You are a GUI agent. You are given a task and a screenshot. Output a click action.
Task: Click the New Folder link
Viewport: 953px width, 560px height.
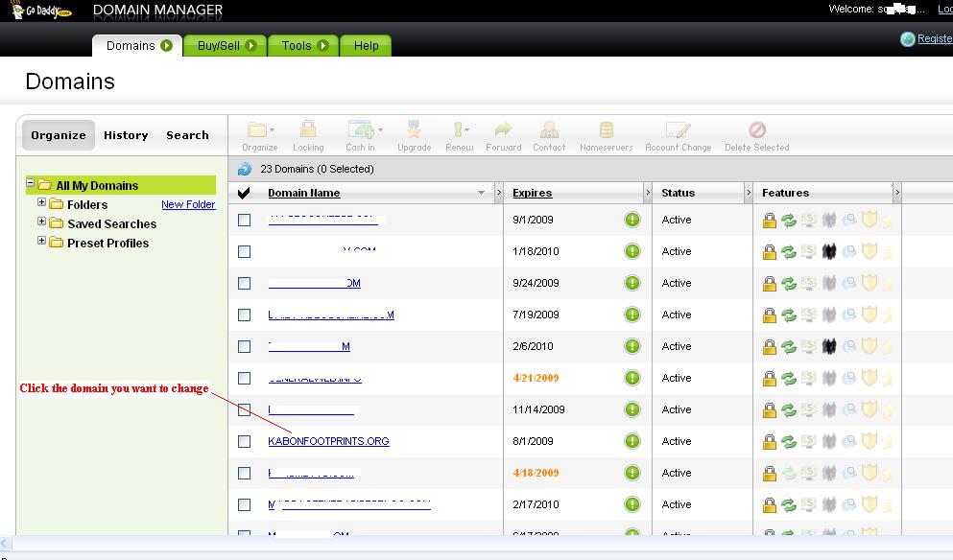point(188,204)
